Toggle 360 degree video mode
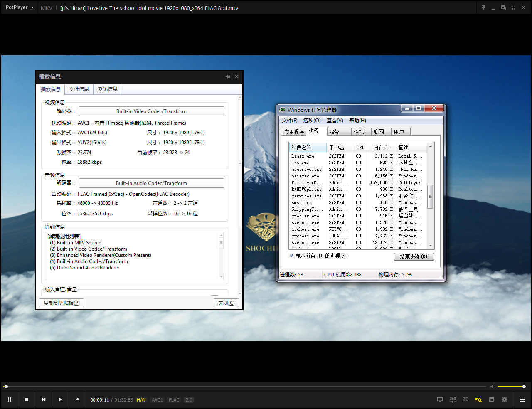Viewport: 532px width, 409px height. pos(453,399)
